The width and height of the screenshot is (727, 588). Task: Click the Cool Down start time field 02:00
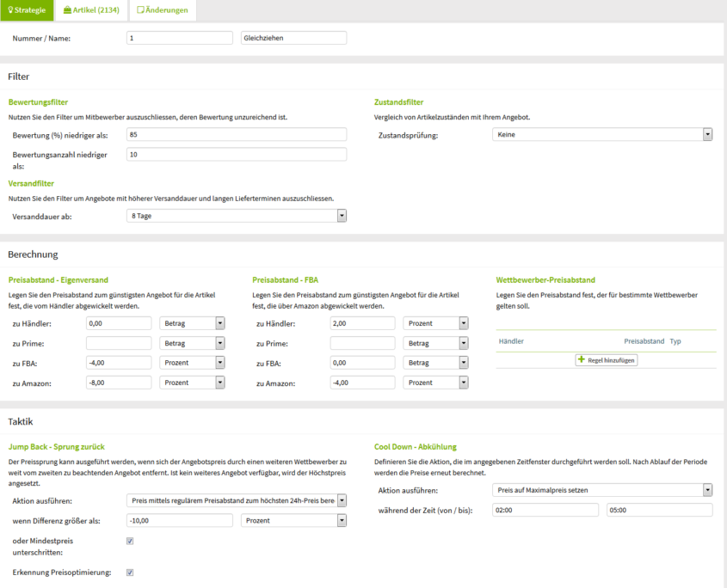click(x=545, y=510)
